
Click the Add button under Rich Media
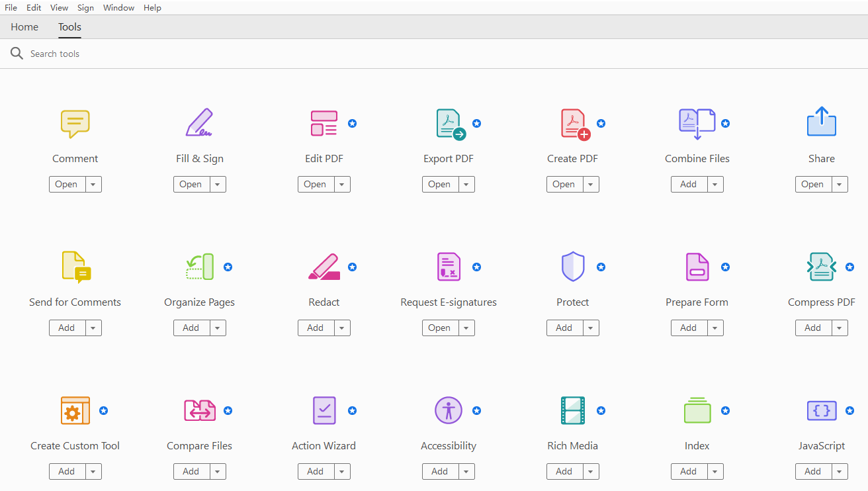tap(564, 472)
